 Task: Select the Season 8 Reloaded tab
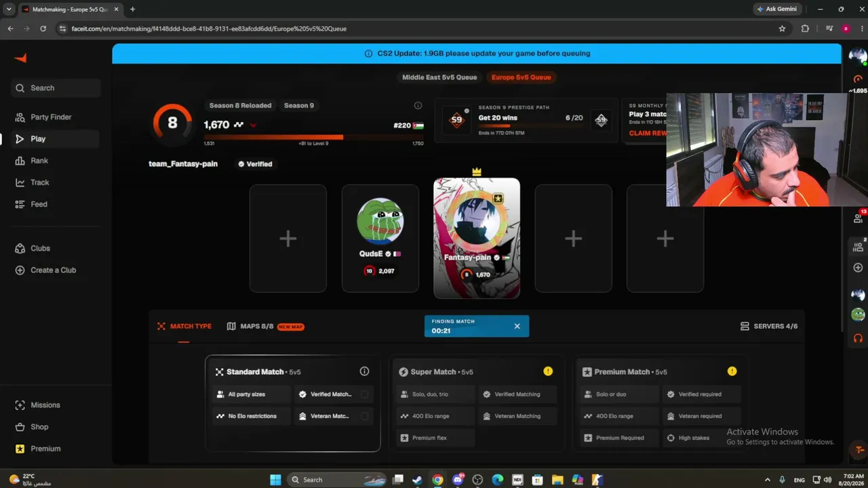240,106
